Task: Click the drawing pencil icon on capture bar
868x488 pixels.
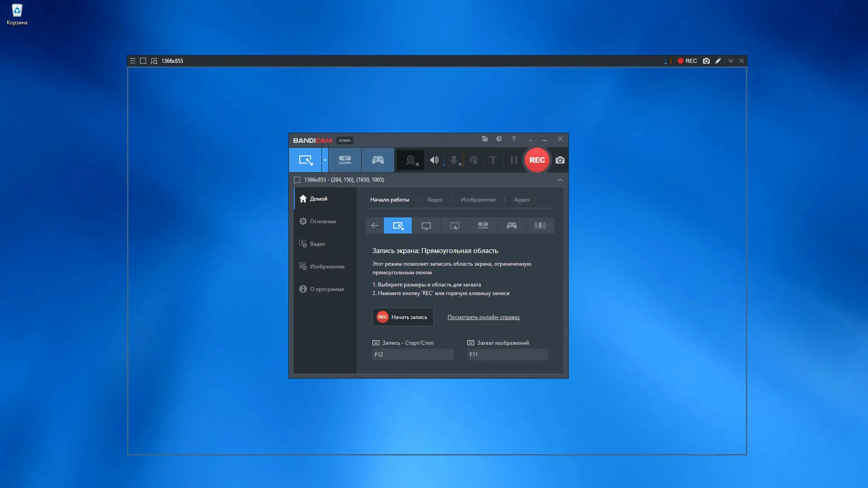Action: click(x=718, y=61)
